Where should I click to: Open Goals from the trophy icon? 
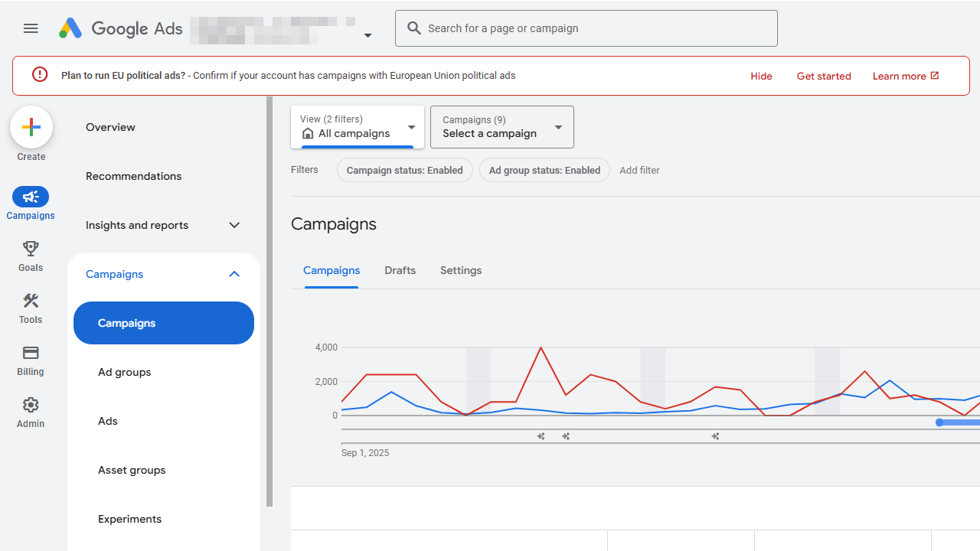click(31, 249)
